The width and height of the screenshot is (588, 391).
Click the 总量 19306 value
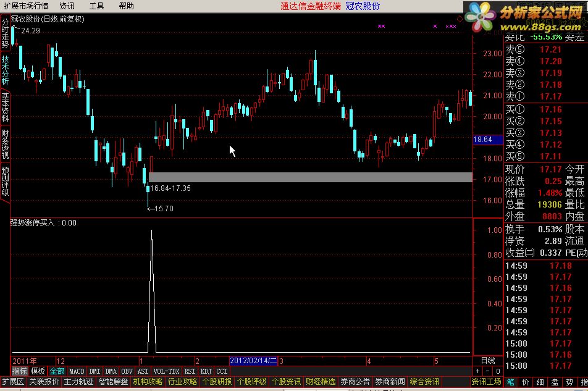coord(550,204)
